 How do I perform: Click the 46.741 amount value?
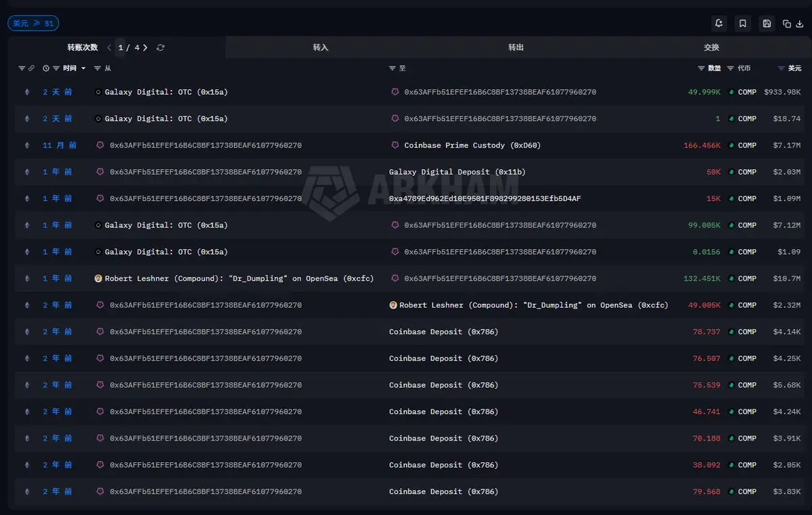(706, 411)
